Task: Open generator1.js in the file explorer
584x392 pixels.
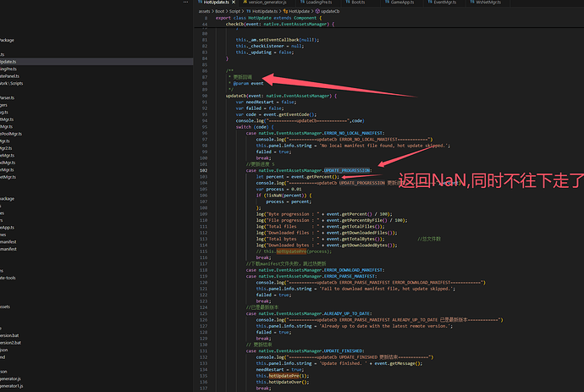Action: pos(12,386)
